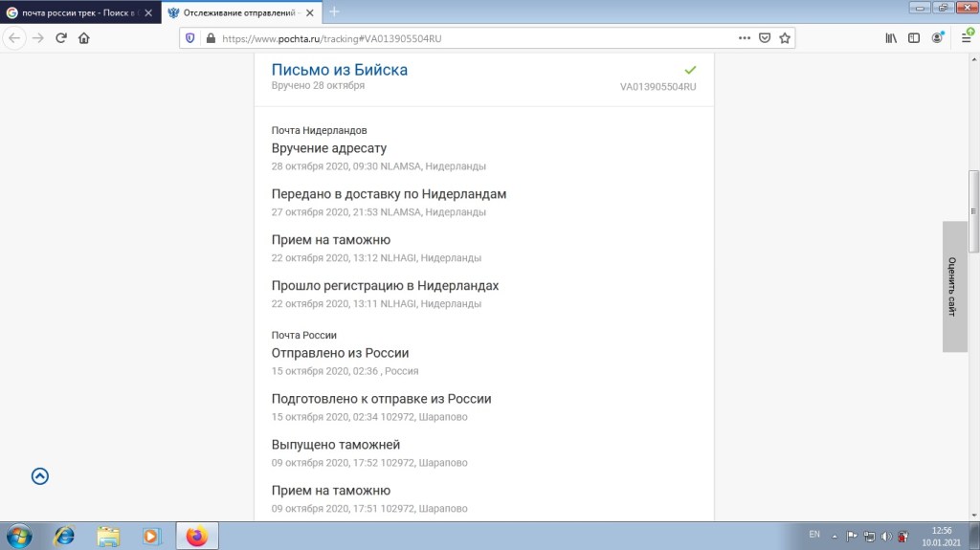Image resolution: width=980 pixels, height=550 pixels.
Task: Show site security lock information
Action: pyautogui.click(x=209, y=38)
